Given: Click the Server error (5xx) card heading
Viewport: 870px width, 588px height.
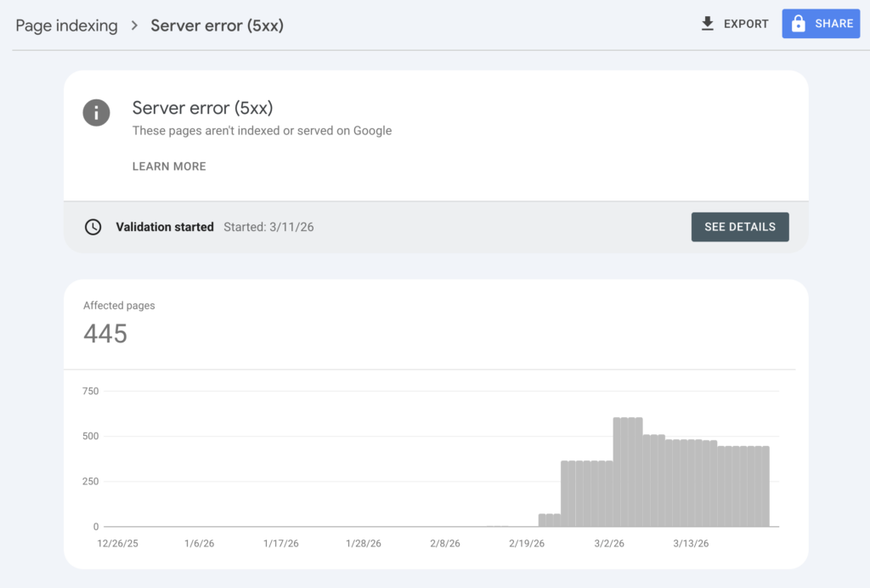Looking at the screenshot, I should 202,109.
